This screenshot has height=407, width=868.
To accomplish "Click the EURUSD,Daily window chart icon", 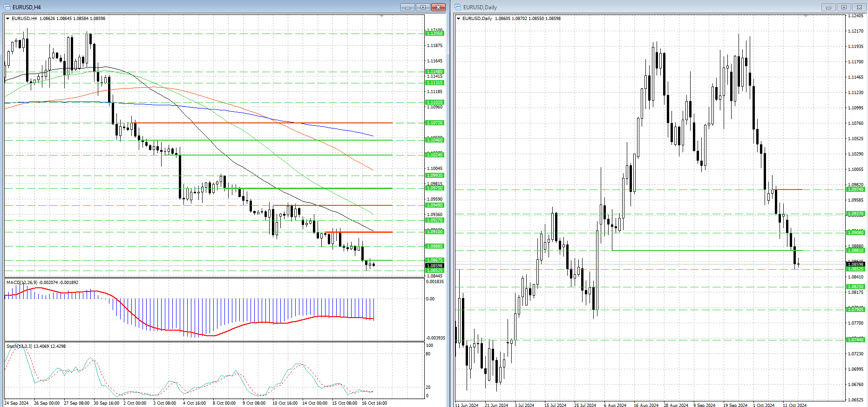I will (458, 7).
